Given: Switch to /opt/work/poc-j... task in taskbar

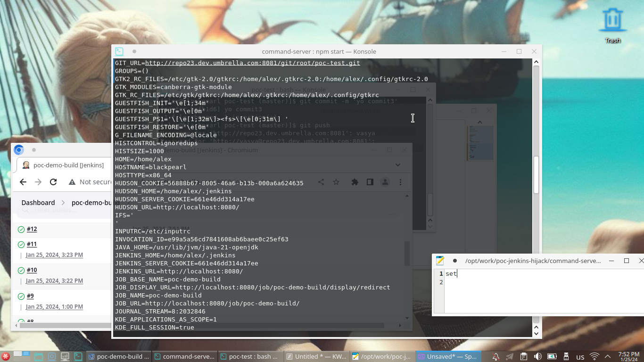Looking at the screenshot, I should pyautogui.click(x=382, y=356).
